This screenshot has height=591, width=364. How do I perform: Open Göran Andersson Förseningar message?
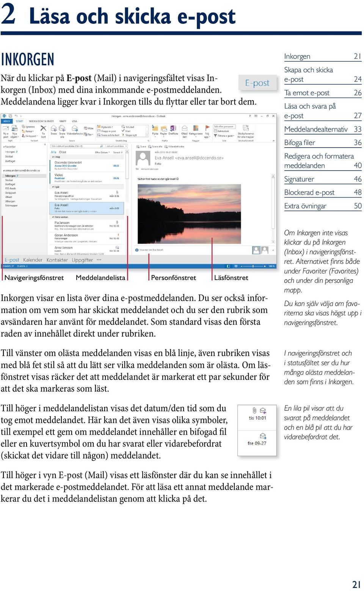click(x=87, y=238)
